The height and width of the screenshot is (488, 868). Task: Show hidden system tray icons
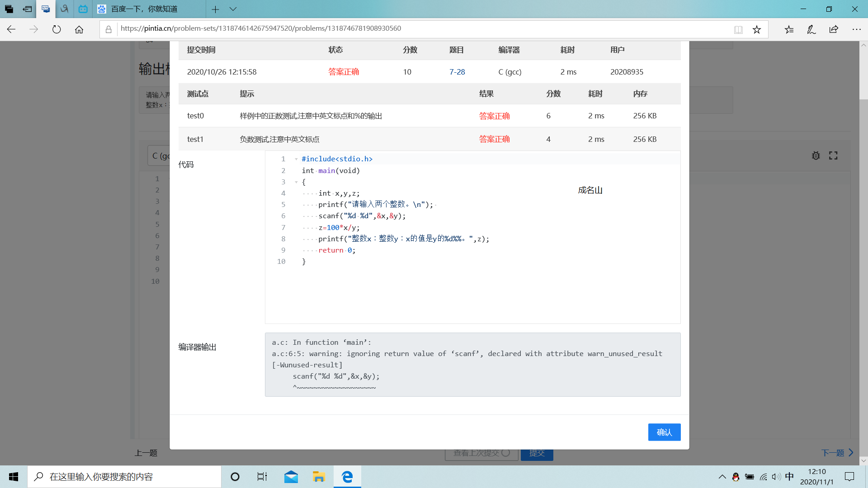[x=722, y=477]
